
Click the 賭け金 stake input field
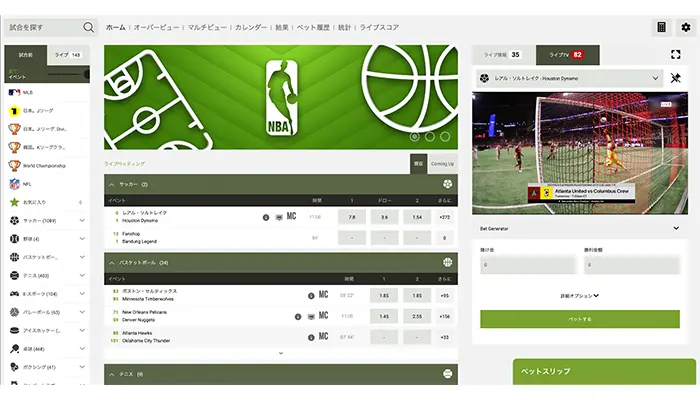[528, 265]
